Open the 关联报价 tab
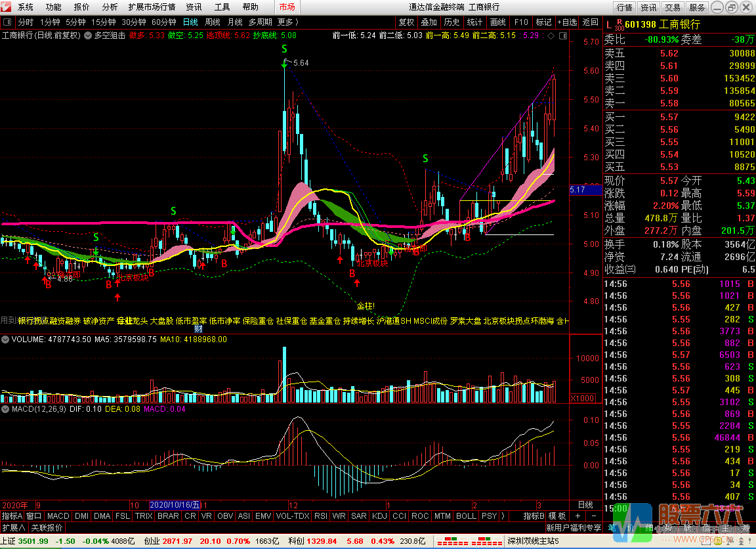This screenshot has width=756, height=549. [x=47, y=528]
